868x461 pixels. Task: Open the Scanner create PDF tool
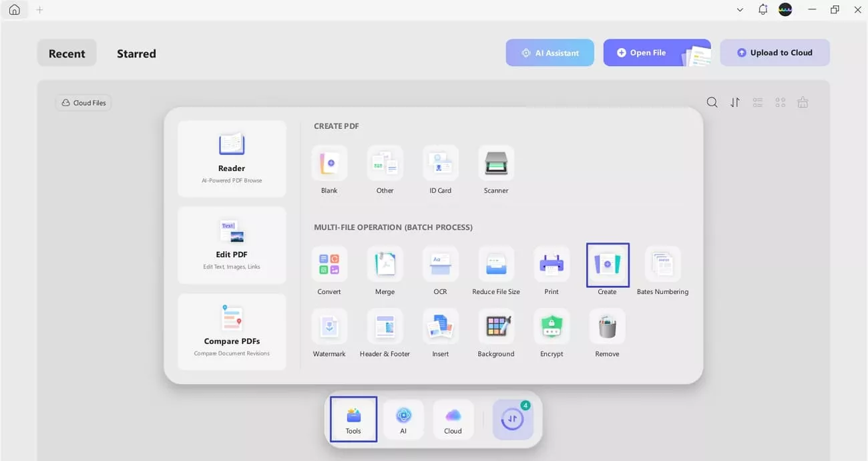coord(496,163)
